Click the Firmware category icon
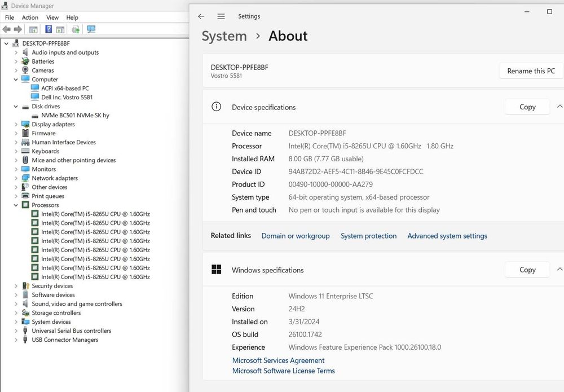Image resolution: width=564 pixels, height=392 pixels. [x=25, y=133]
